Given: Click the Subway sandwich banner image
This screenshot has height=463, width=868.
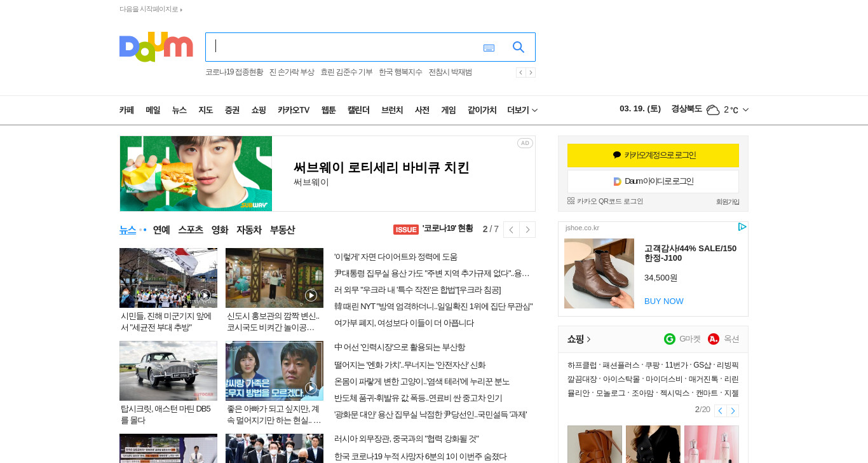Looking at the screenshot, I should pyautogui.click(x=196, y=174).
